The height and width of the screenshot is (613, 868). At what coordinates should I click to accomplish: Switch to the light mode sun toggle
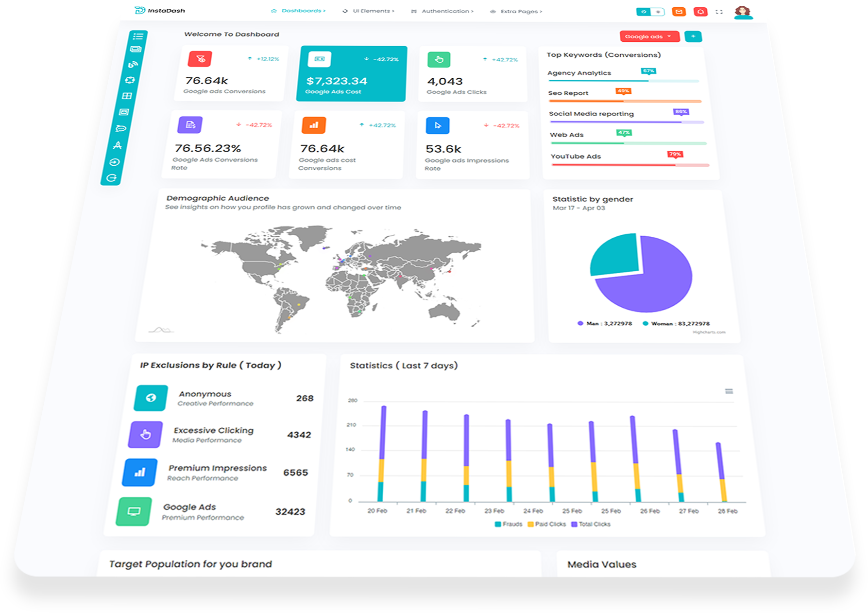tap(658, 12)
